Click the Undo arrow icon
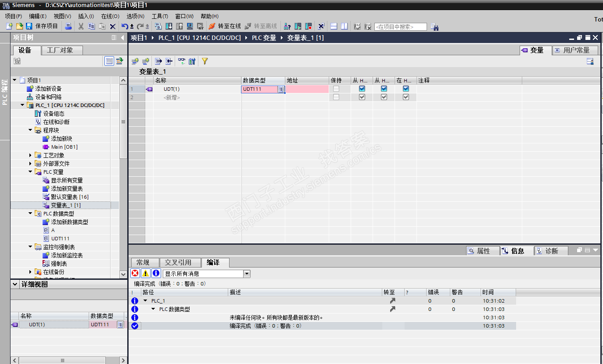Screen dimensions: 603x364 coord(125,26)
